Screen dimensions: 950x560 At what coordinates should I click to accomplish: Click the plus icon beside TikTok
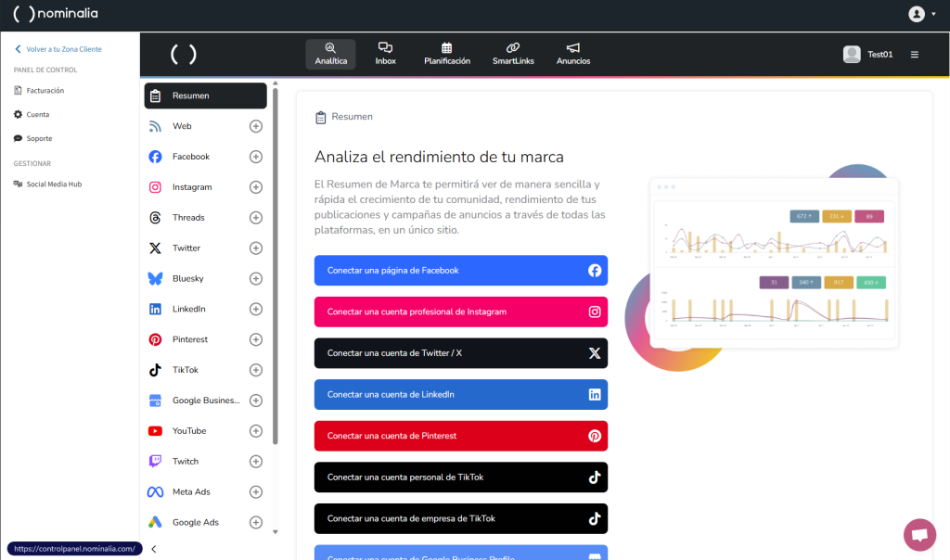256,370
